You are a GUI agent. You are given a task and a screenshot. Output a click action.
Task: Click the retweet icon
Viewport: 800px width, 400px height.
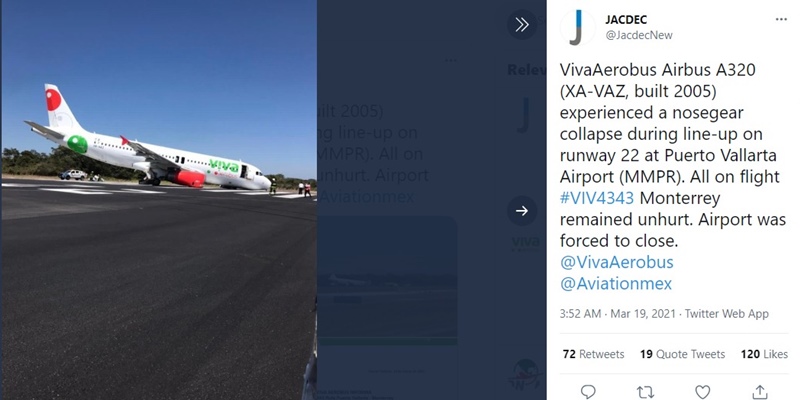pyautogui.click(x=645, y=392)
